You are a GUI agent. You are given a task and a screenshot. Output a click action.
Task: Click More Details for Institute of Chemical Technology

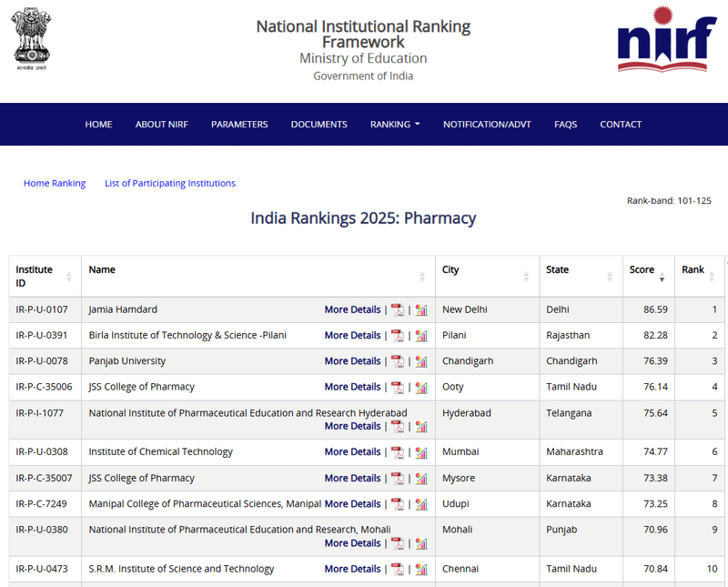(352, 452)
